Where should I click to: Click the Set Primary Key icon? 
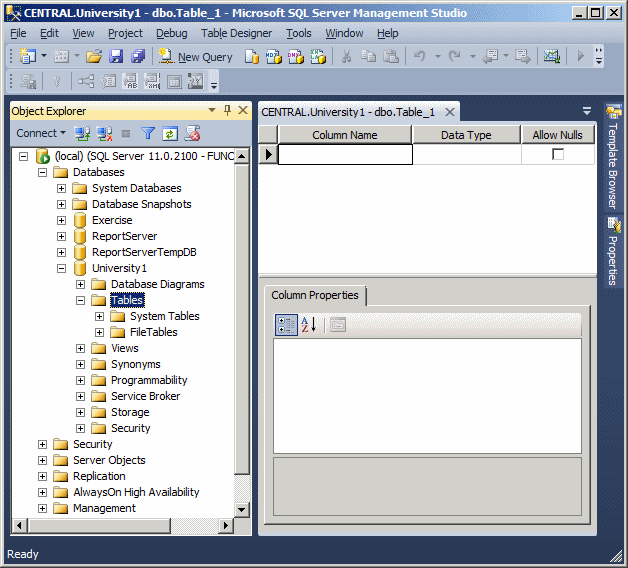pos(57,81)
